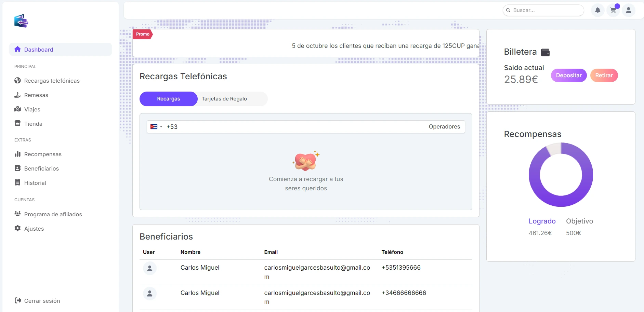Click the Historial receipt icon
Screen dimensions: 644x312
[18, 182]
